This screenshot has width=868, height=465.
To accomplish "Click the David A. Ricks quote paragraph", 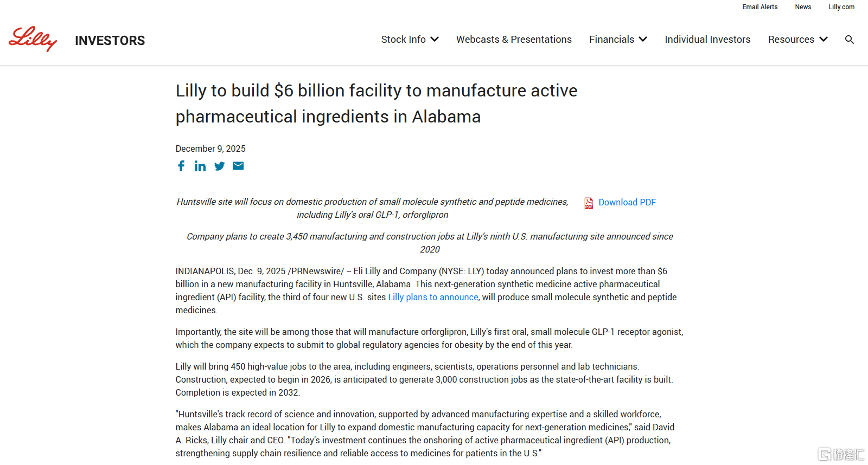I will pyautogui.click(x=425, y=434).
